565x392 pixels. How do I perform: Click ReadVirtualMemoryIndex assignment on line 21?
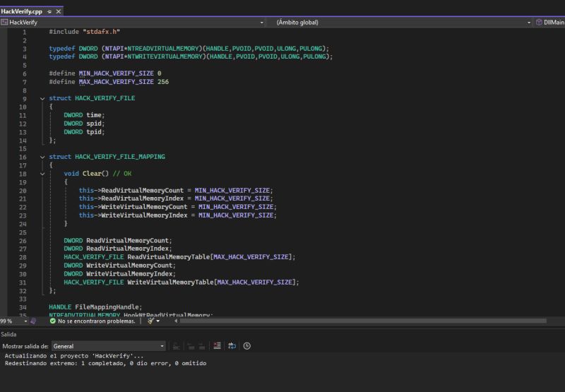176,198
